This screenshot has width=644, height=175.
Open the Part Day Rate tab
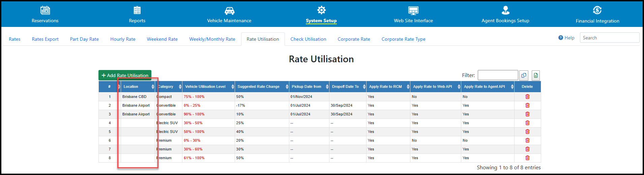(84, 39)
